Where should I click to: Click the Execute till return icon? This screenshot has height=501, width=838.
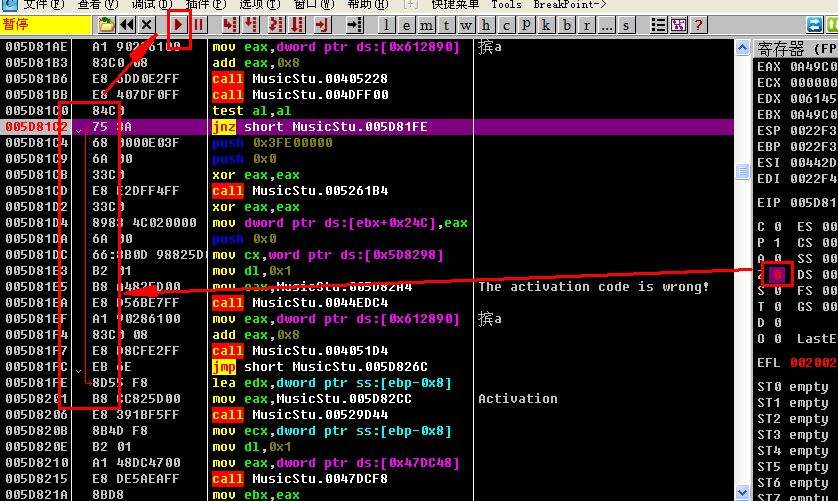click(322, 25)
